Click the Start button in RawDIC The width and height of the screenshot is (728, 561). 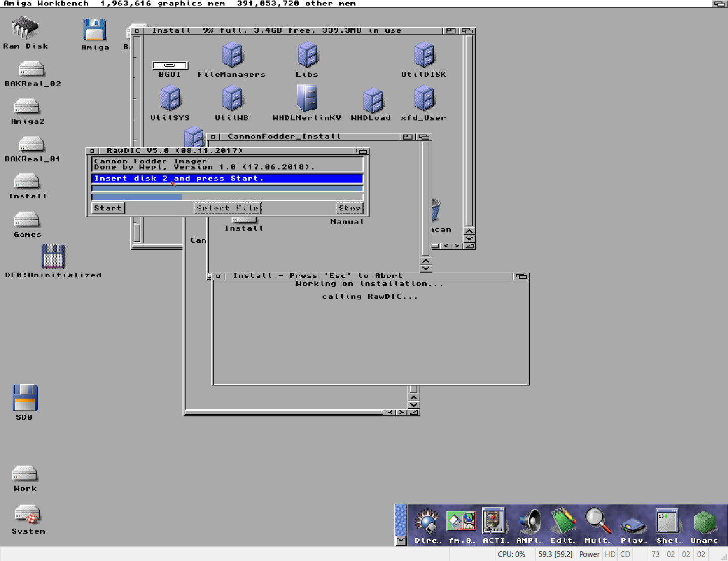[108, 208]
